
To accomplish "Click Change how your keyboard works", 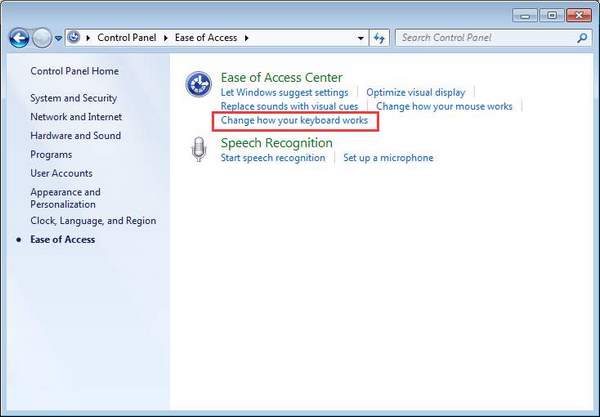I will tap(294, 121).
